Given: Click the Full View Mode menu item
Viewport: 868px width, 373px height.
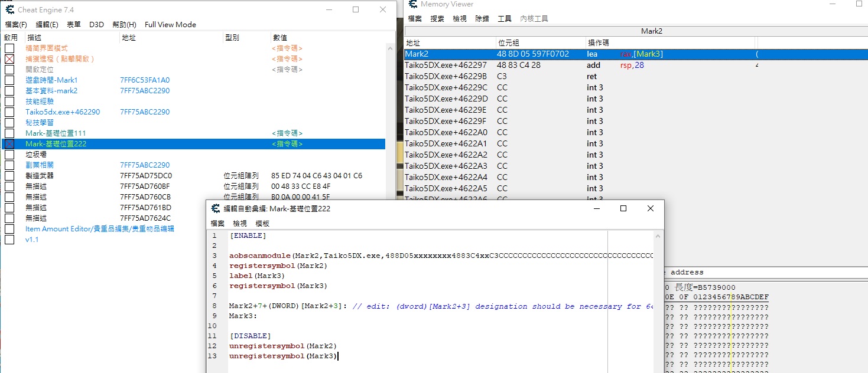Looking at the screenshot, I should coord(170,25).
